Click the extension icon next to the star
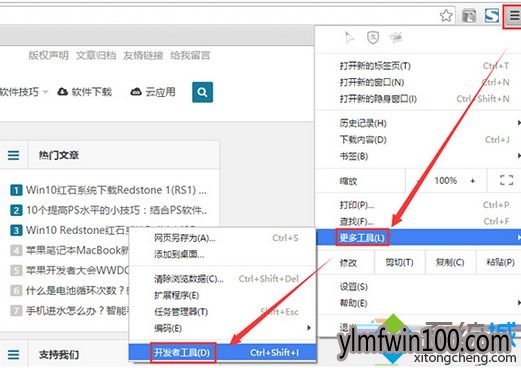The width and height of the screenshot is (521, 368). [x=469, y=15]
